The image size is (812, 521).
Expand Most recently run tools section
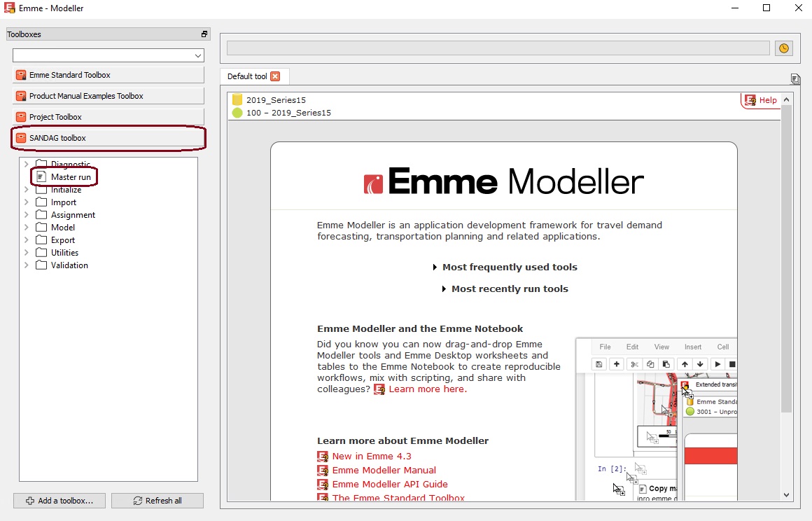(x=509, y=289)
